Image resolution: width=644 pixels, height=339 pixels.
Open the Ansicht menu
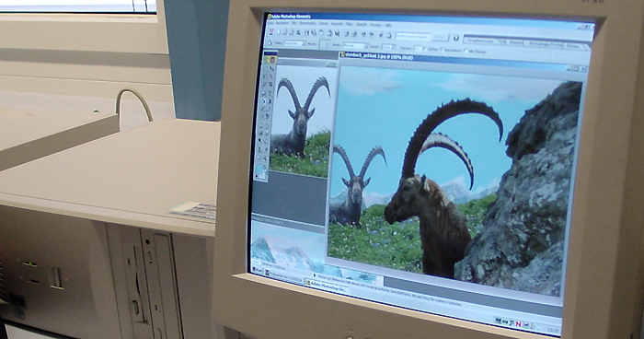click(362, 24)
